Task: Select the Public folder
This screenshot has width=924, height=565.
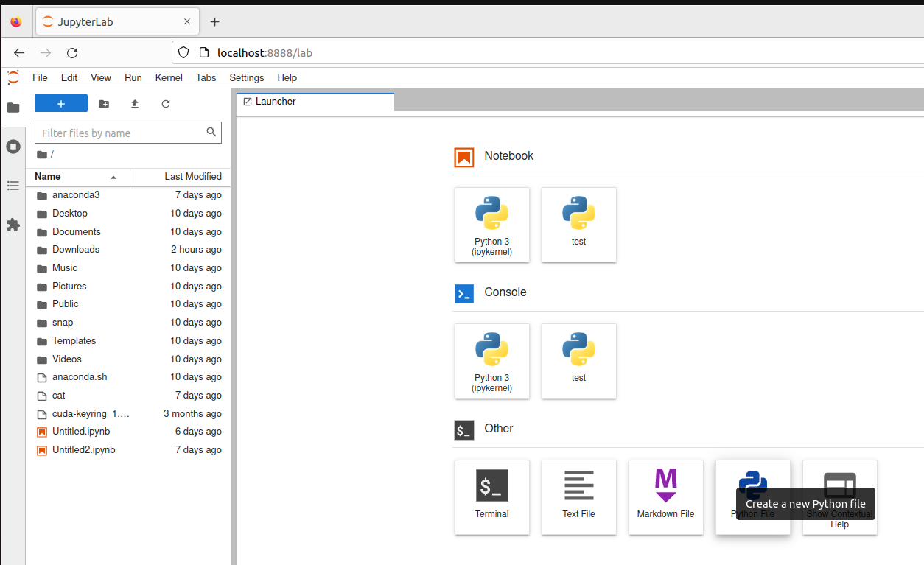Action: click(x=128, y=304)
